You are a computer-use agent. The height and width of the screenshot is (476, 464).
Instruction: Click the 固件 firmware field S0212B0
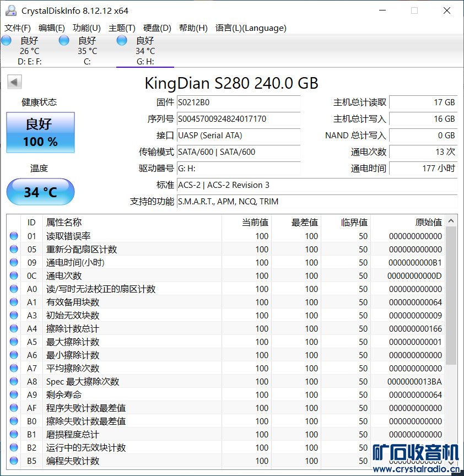(239, 102)
